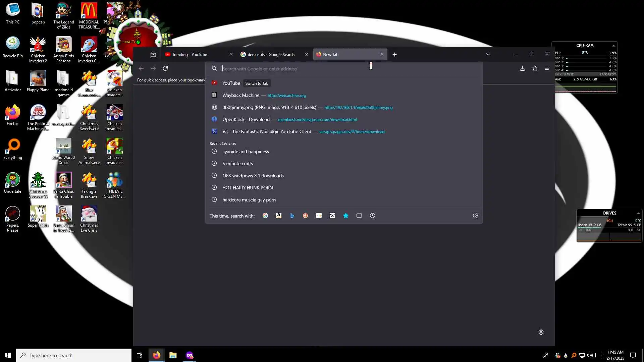Switch to deez nuts Google Search tab

[x=271, y=54]
